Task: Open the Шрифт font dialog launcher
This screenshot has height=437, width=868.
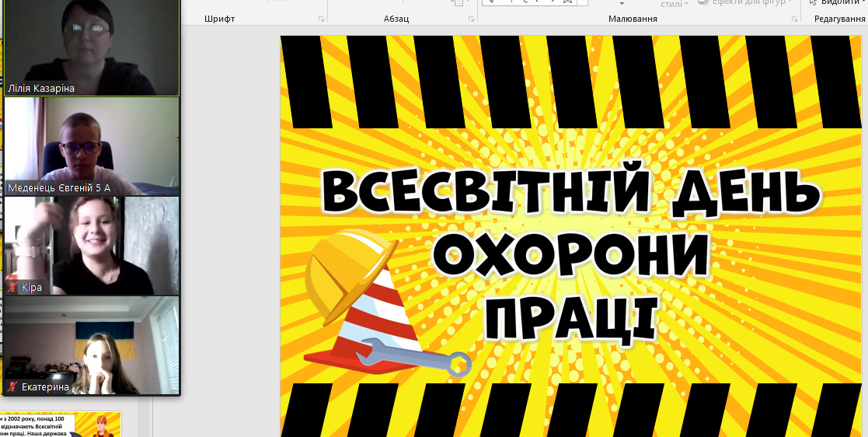Action: [321, 19]
